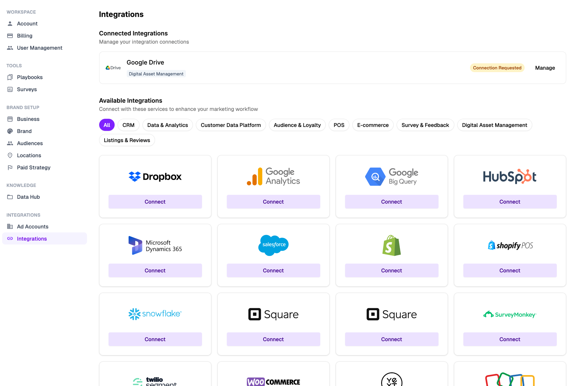Screen dimensions: 588x386
Task: Click the Twilio Segment logo
Action: click(x=155, y=381)
